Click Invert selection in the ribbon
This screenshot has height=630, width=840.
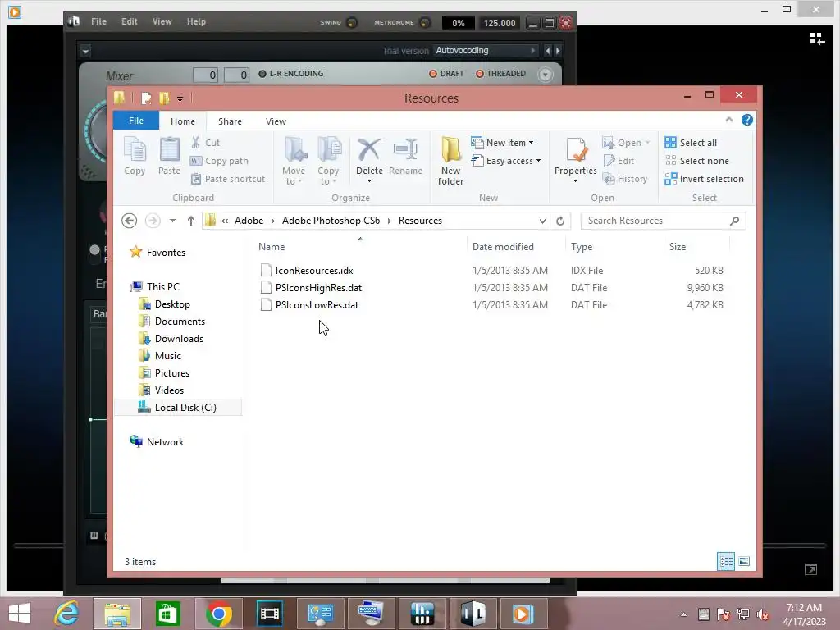[705, 179]
